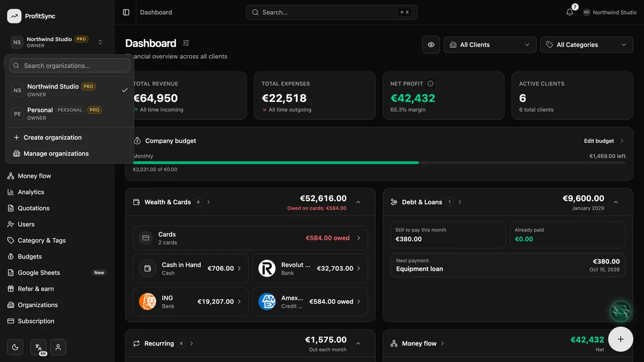Open notifications bell with 7 badge
This screenshot has width=644, height=362.
pos(570,12)
